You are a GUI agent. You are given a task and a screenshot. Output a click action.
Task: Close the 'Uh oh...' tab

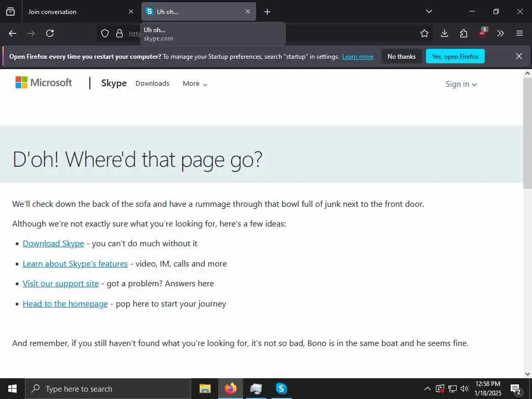(248, 11)
